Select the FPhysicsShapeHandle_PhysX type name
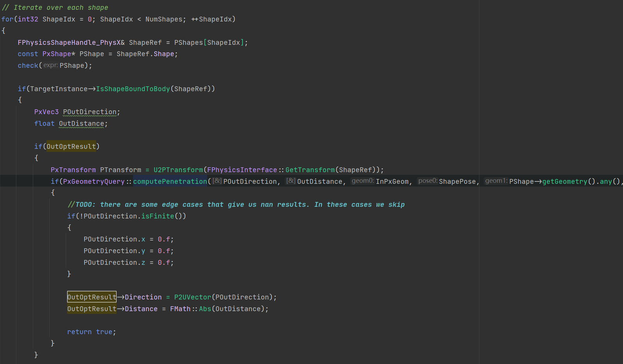This screenshot has width=623, height=364. pyautogui.click(x=69, y=42)
